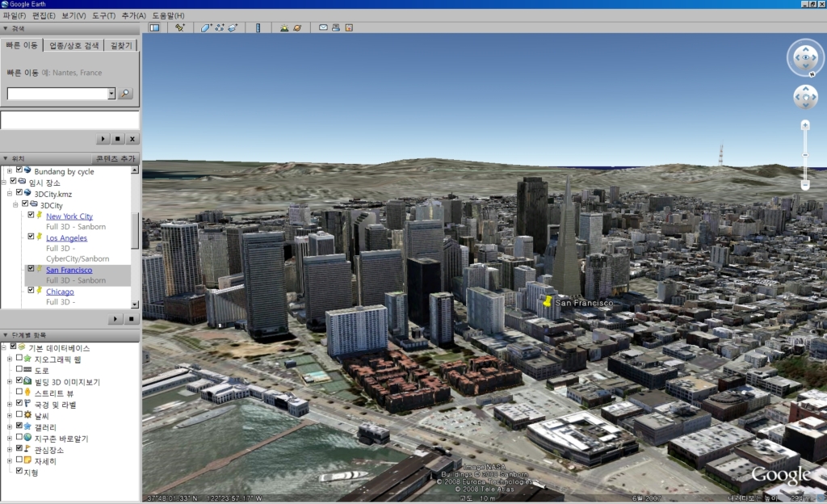Click the San Francisco yellow pushpin on map
The height and width of the screenshot is (504, 827).
548,301
